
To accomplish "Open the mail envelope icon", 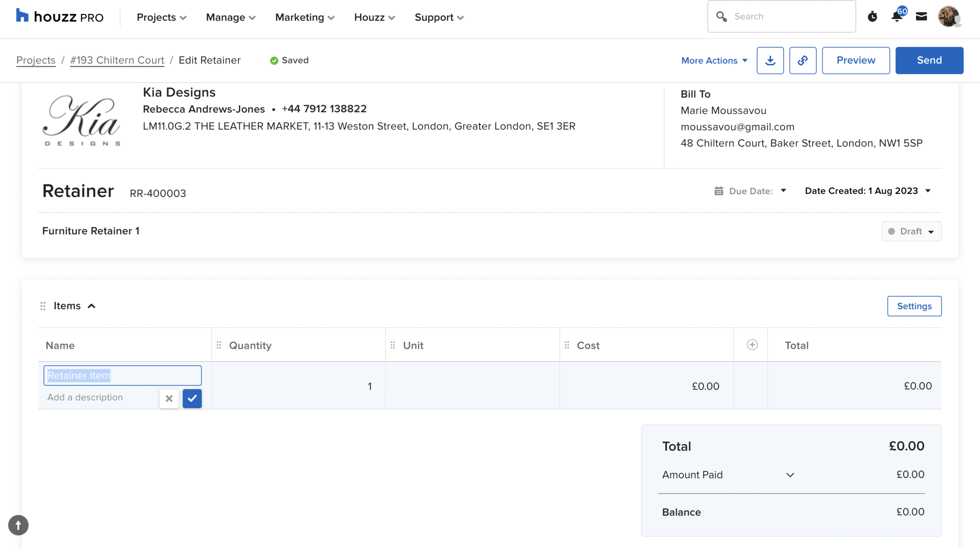I will [x=921, y=16].
